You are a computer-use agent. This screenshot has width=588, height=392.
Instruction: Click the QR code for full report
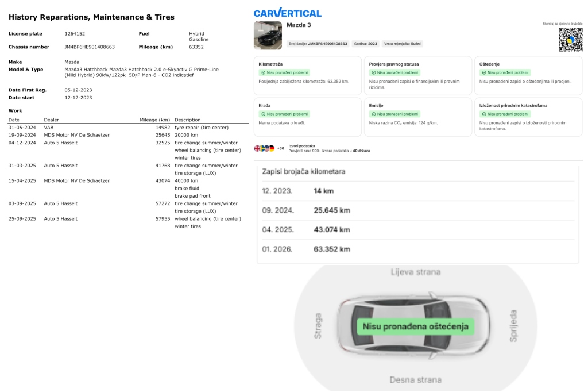[x=570, y=40]
